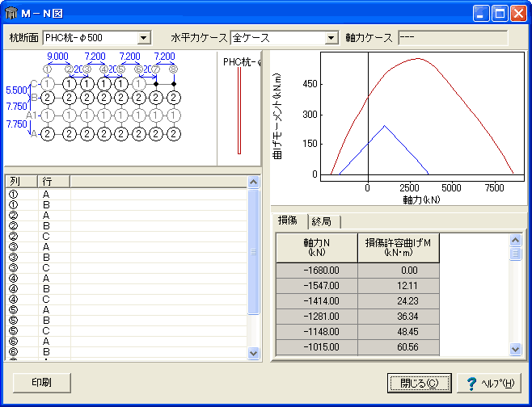Viewport: 532px width, 407px height.
Task: Select list row ③ A
Action: tap(126, 247)
